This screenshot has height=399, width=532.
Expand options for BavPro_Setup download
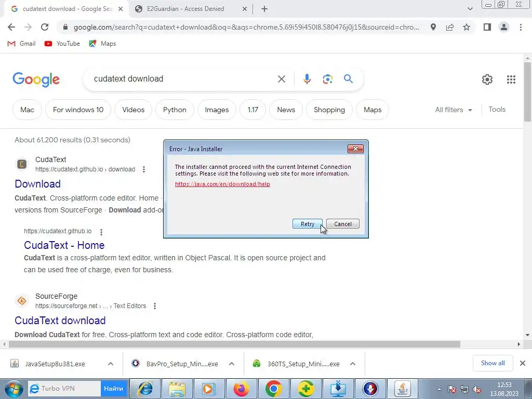click(x=232, y=364)
